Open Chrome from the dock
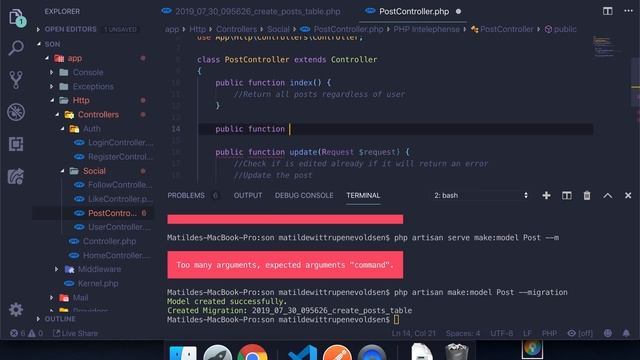 253,353
